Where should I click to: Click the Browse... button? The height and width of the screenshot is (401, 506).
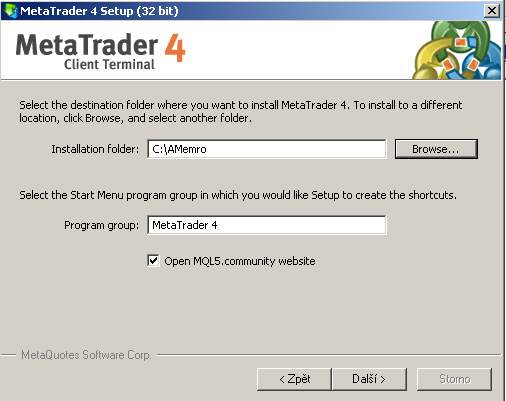[436, 149]
